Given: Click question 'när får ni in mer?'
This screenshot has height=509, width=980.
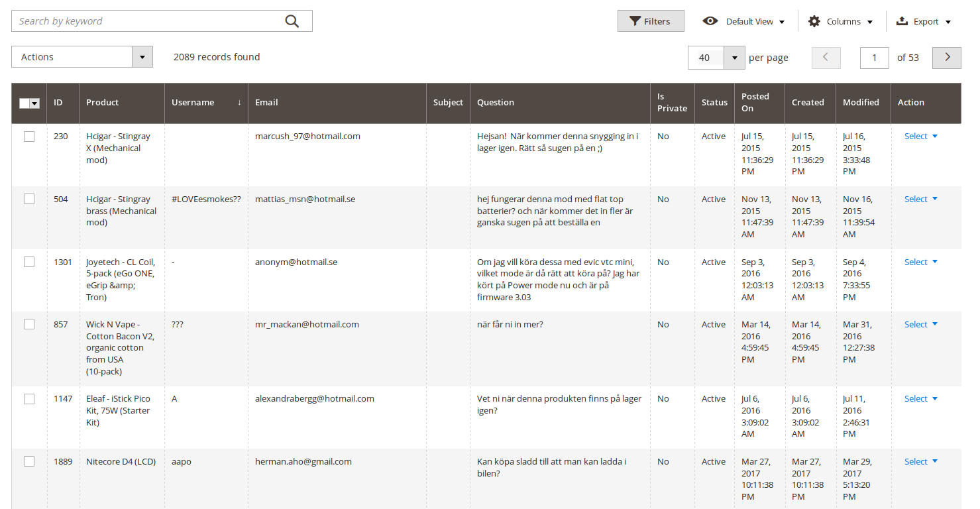Looking at the screenshot, I should pyautogui.click(x=510, y=324).
